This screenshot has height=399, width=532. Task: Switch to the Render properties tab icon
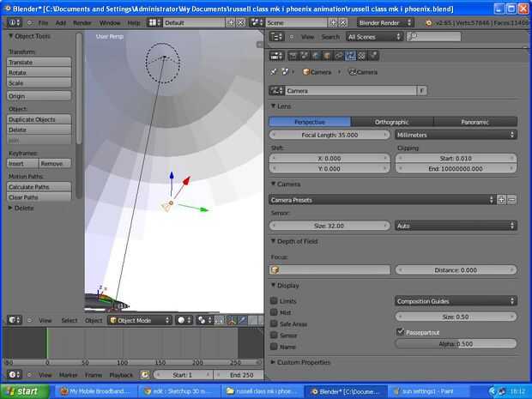click(293, 56)
